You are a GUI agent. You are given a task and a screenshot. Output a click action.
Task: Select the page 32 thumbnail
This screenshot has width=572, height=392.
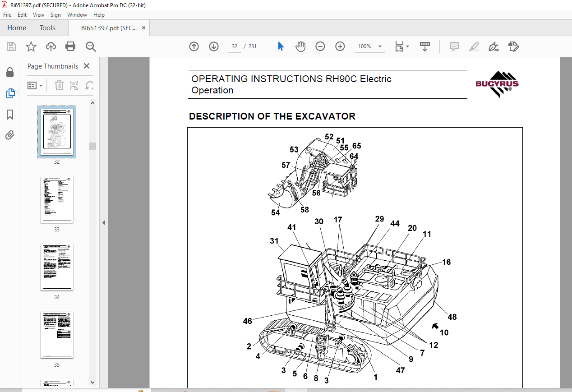point(57,131)
